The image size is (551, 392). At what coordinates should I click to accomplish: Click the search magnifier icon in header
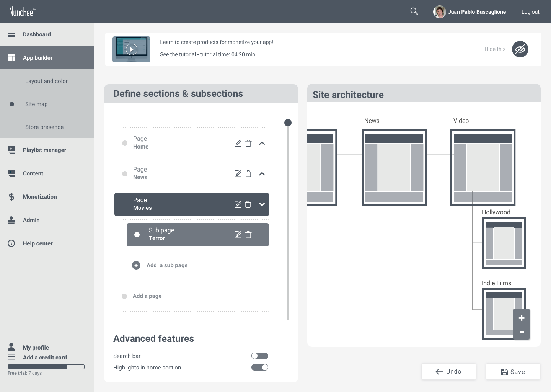(x=414, y=11)
